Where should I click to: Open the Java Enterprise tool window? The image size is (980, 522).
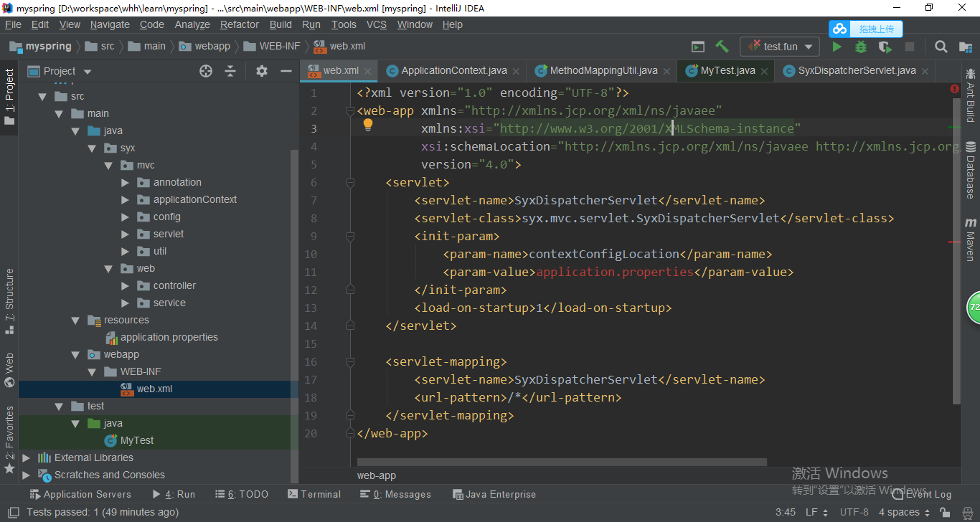tap(494, 494)
